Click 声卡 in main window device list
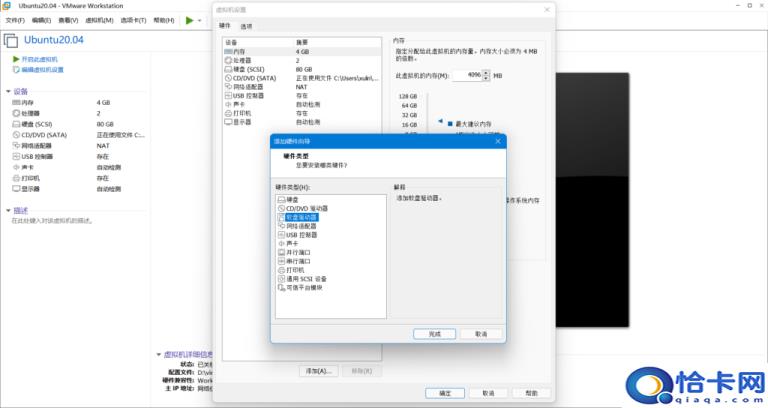Viewport: 768px width, 408px height. [67, 168]
